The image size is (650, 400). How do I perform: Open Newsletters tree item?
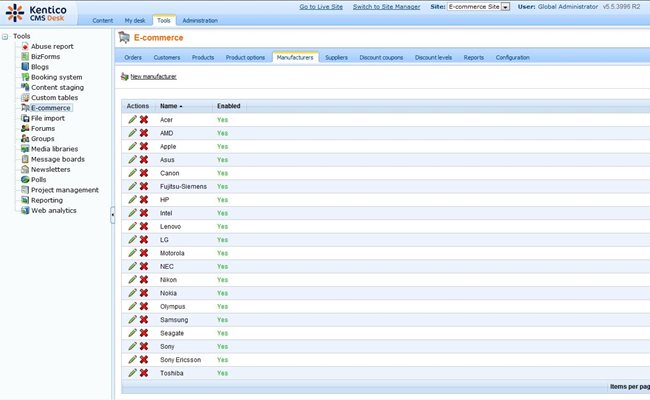click(51, 170)
